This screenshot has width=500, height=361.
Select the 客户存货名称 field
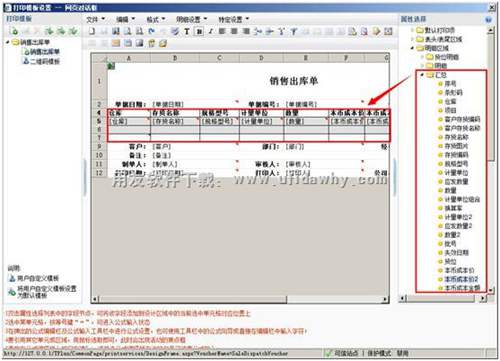point(462,128)
